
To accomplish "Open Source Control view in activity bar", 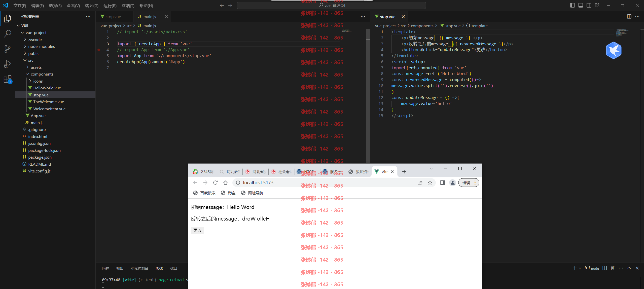I will pyautogui.click(x=8, y=49).
